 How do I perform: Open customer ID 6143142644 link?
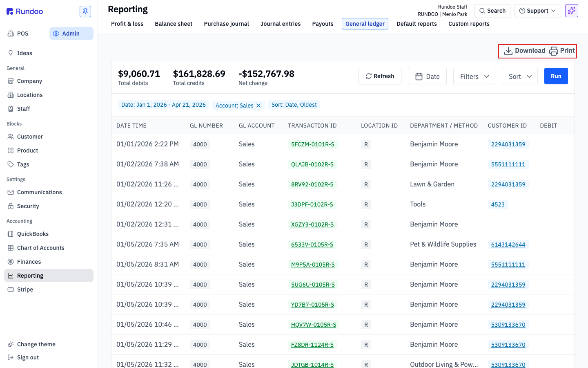[x=508, y=245]
